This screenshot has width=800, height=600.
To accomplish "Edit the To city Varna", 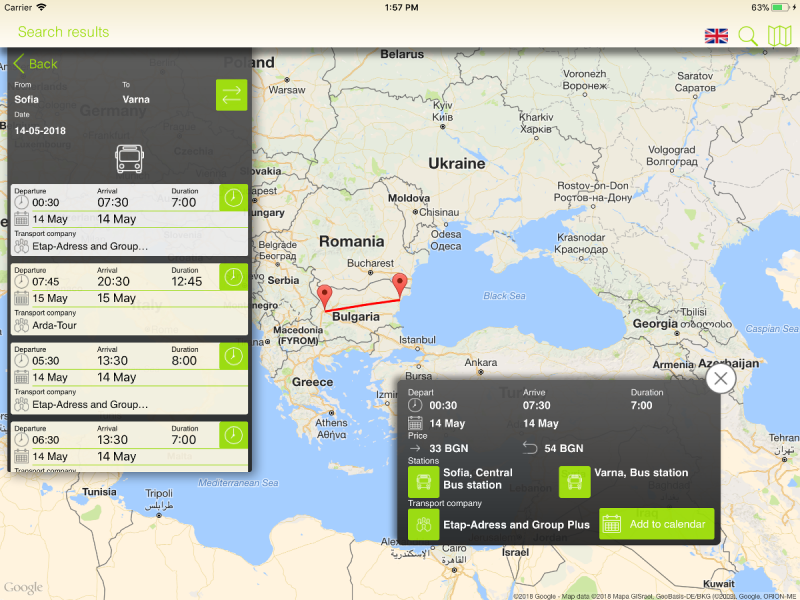I will point(136,99).
